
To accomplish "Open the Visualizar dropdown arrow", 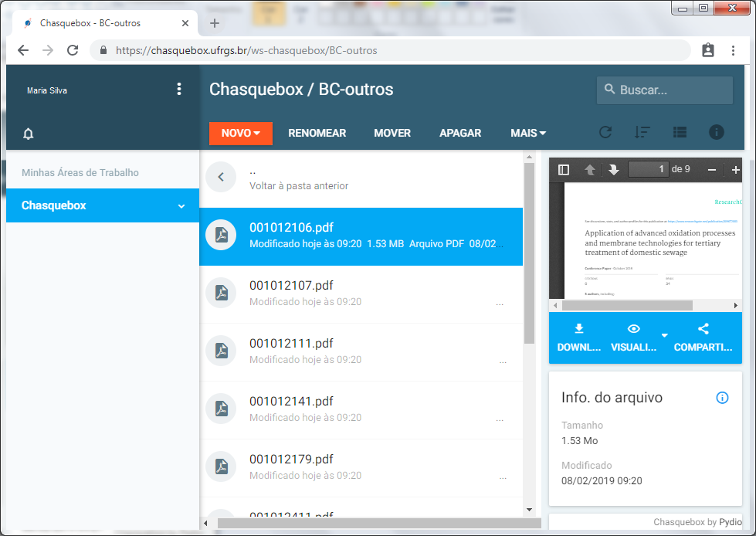I will coord(664,335).
